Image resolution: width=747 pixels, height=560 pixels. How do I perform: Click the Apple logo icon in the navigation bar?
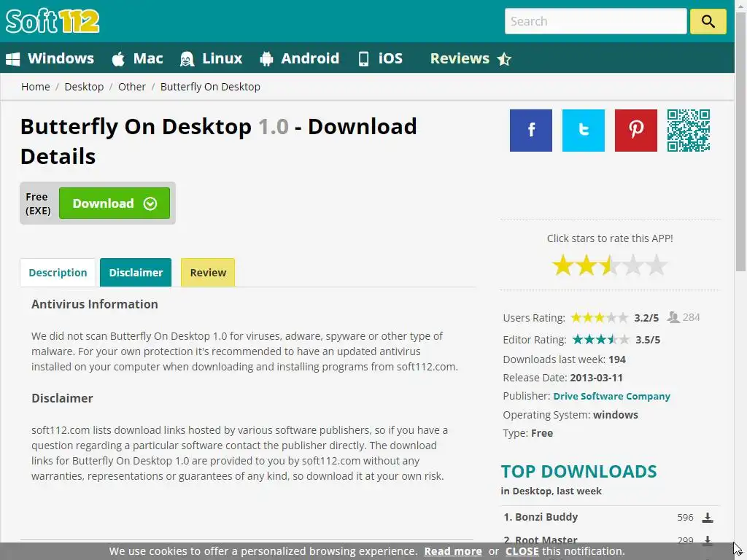tap(118, 58)
